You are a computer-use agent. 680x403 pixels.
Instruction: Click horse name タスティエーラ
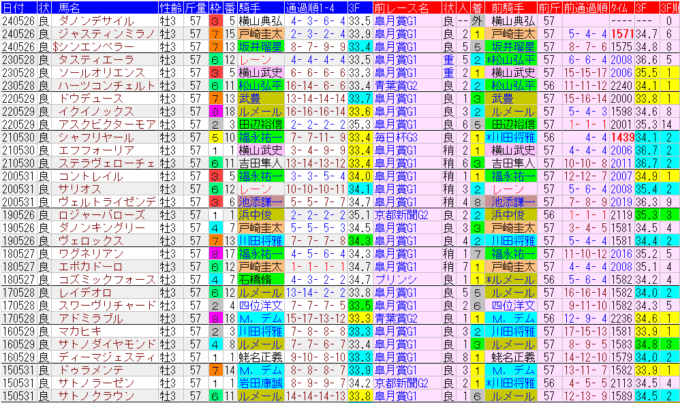(x=96, y=60)
